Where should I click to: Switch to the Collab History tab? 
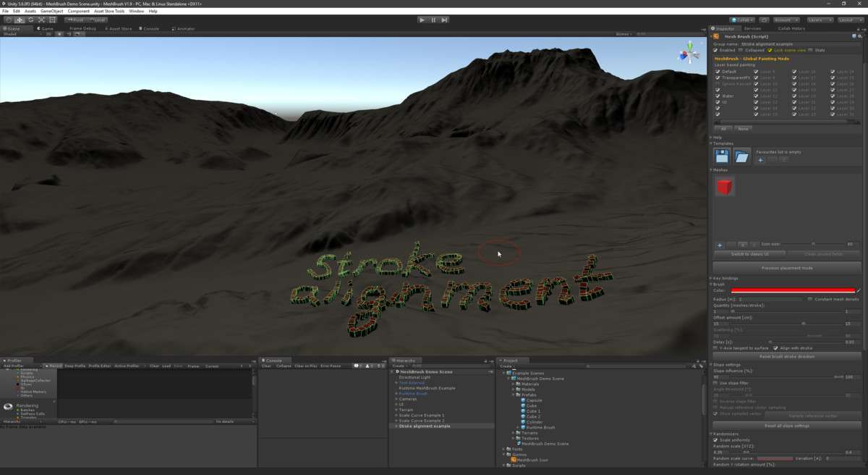tap(791, 28)
